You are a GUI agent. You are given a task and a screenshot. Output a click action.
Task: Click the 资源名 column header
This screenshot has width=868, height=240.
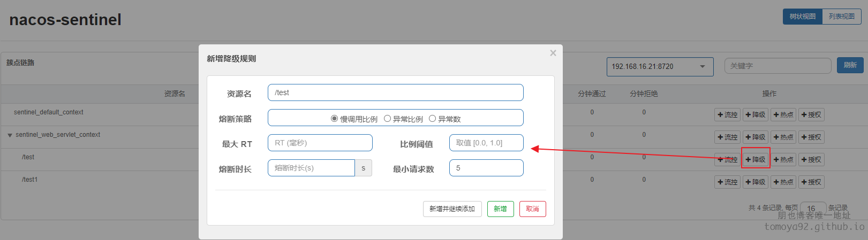coord(175,94)
